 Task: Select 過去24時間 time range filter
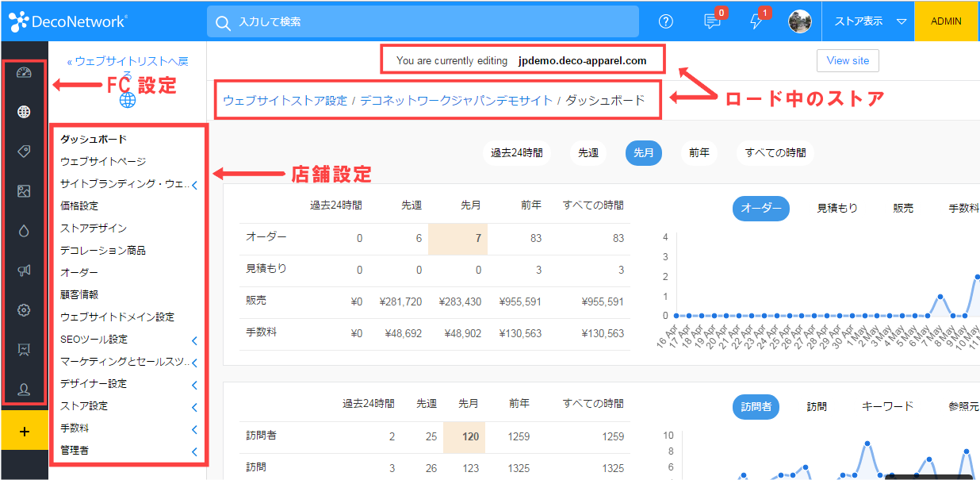point(517,153)
